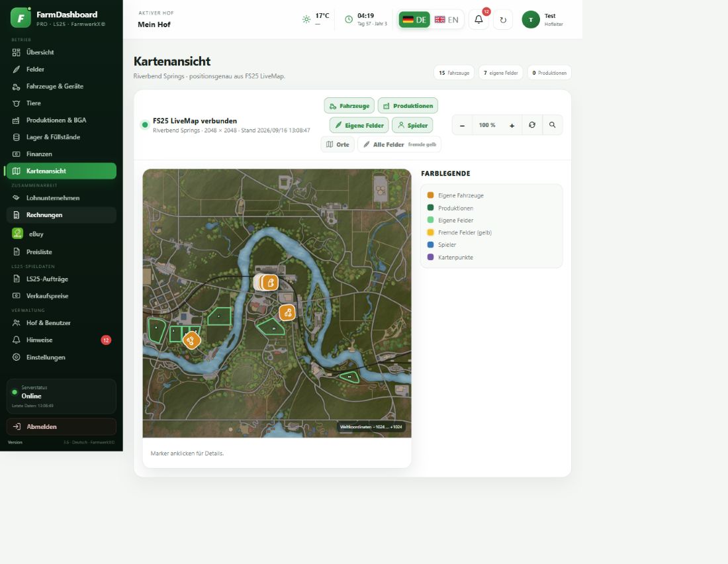Click the green field outline in map's lower right
Screen dimensions: 728x564
point(349,377)
